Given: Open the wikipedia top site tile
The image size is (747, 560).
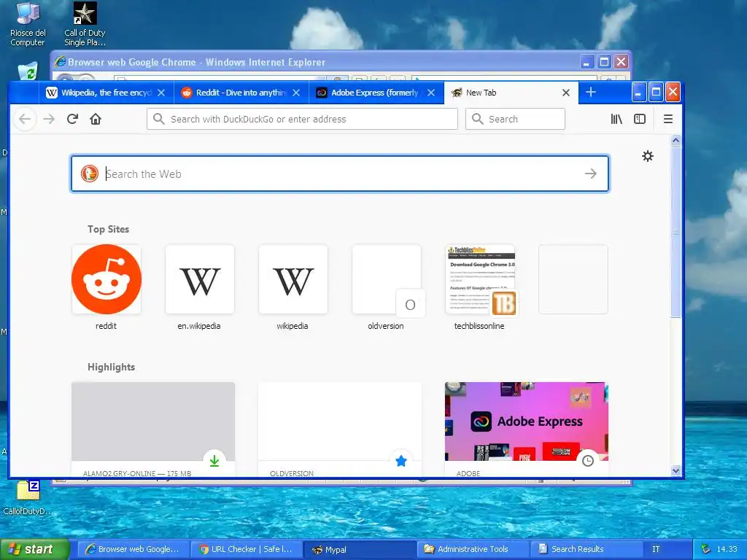Looking at the screenshot, I should (x=293, y=279).
